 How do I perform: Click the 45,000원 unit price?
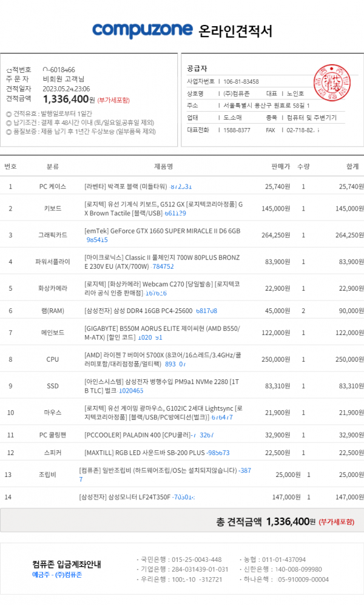click(x=277, y=311)
